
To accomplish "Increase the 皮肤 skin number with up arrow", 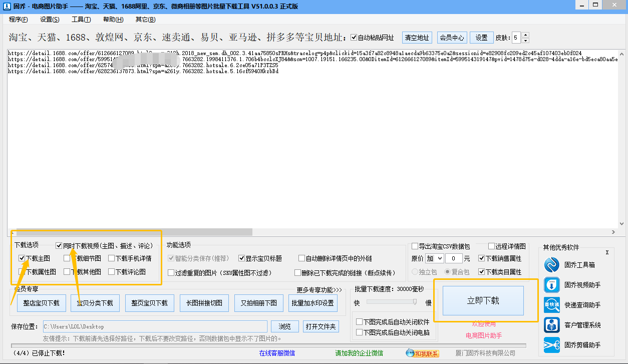I will [525, 35].
